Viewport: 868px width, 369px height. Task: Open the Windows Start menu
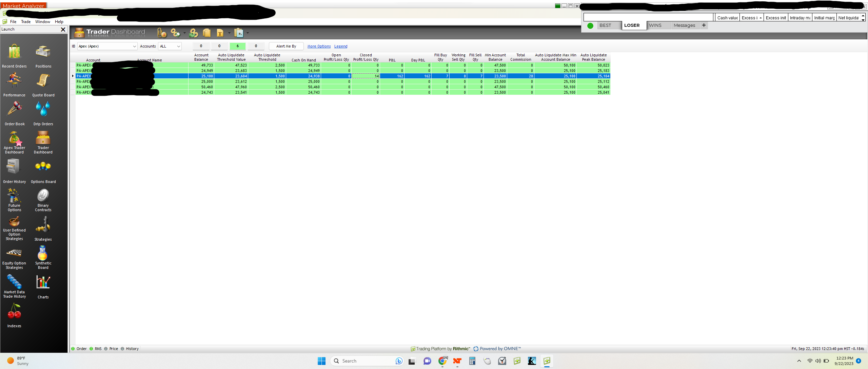(322, 361)
